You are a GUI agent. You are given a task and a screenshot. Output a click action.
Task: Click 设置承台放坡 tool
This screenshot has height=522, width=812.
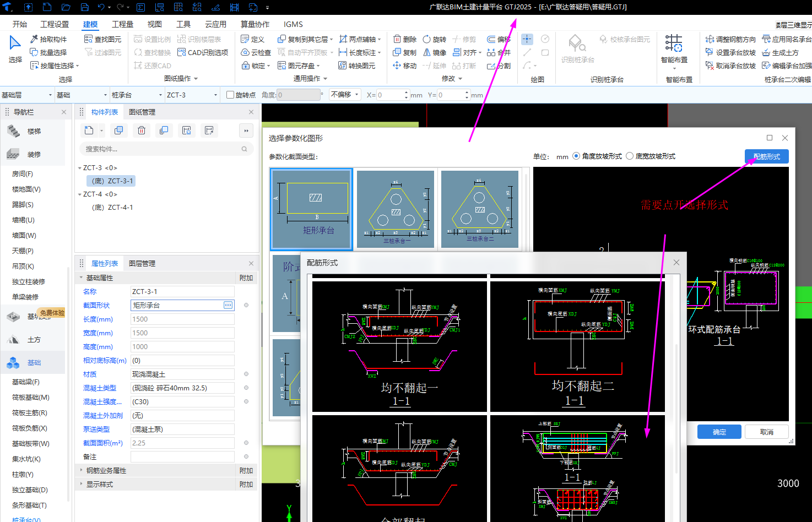(x=731, y=52)
